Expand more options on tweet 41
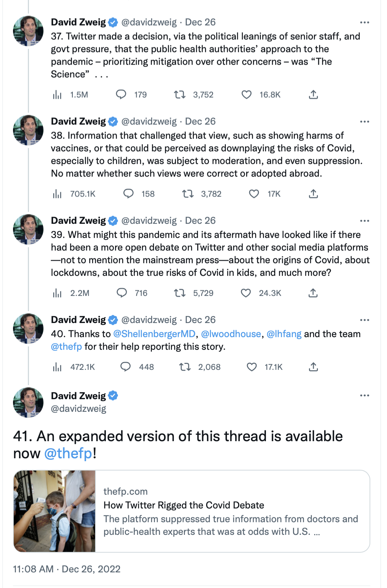 tap(365, 395)
